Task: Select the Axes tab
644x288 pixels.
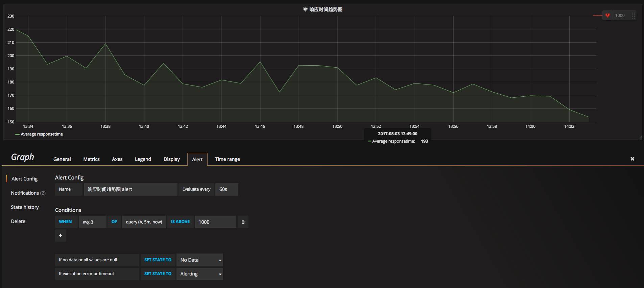Action: pos(117,159)
